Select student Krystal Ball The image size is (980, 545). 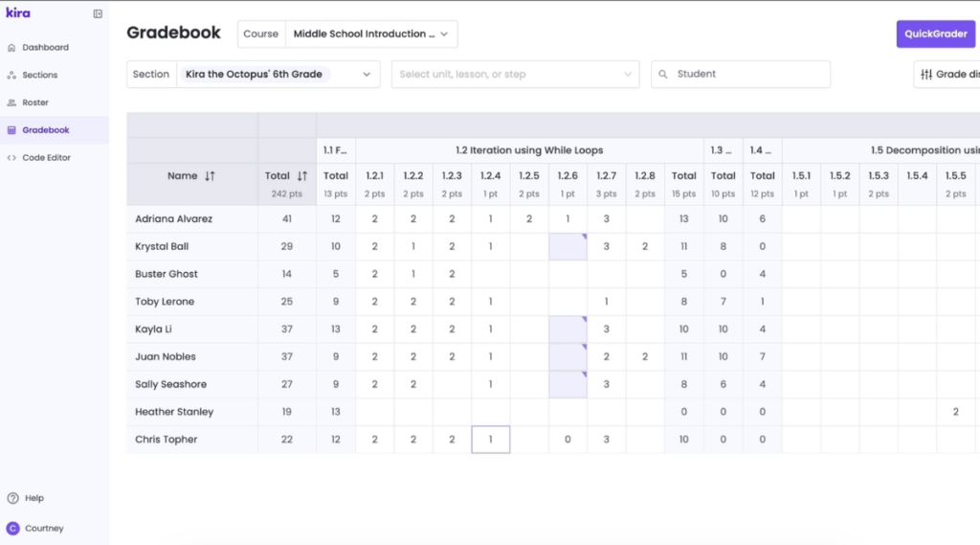pyautogui.click(x=162, y=246)
